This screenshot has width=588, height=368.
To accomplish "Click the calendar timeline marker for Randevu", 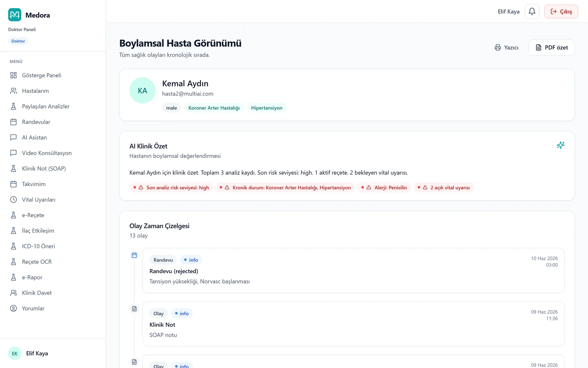I will [x=135, y=255].
